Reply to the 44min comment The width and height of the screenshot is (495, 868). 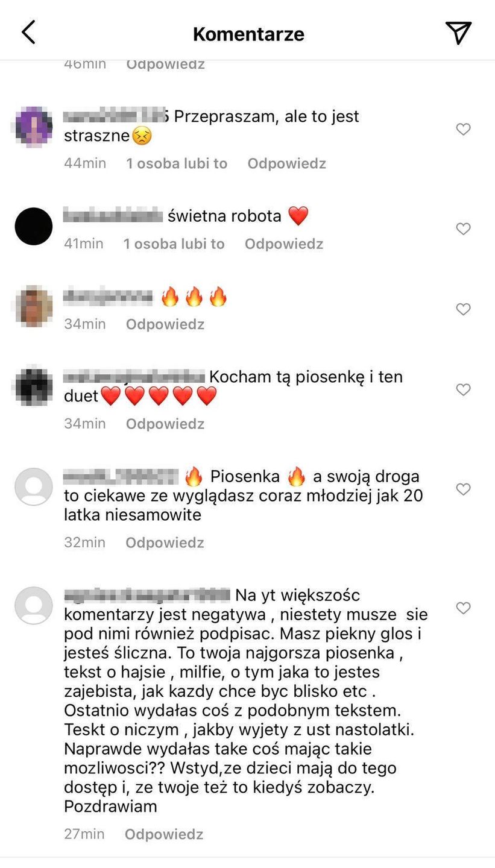(x=286, y=163)
